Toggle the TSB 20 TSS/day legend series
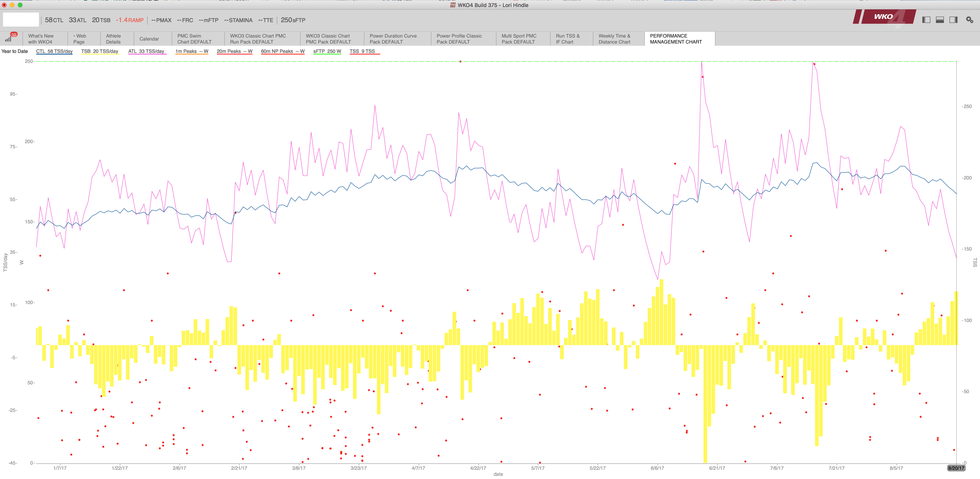980x479 pixels. [100, 51]
